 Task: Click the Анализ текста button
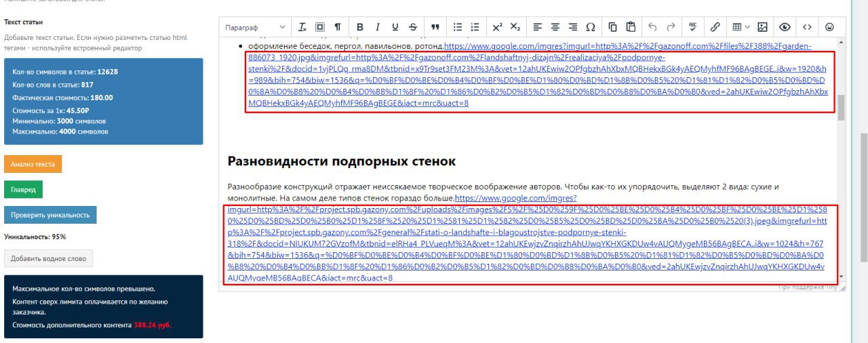click(x=33, y=164)
